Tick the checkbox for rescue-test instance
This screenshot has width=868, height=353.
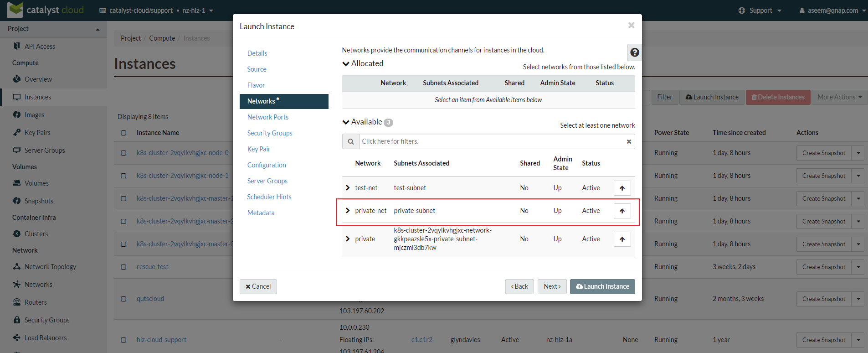tap(123, 267)
